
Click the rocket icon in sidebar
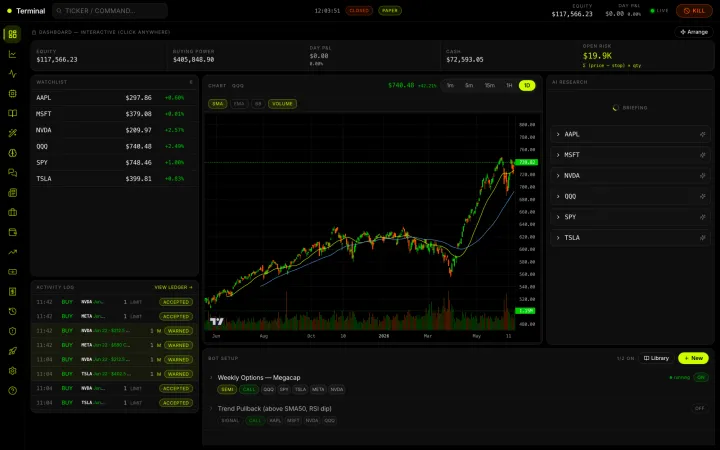(x=12, y=351)
